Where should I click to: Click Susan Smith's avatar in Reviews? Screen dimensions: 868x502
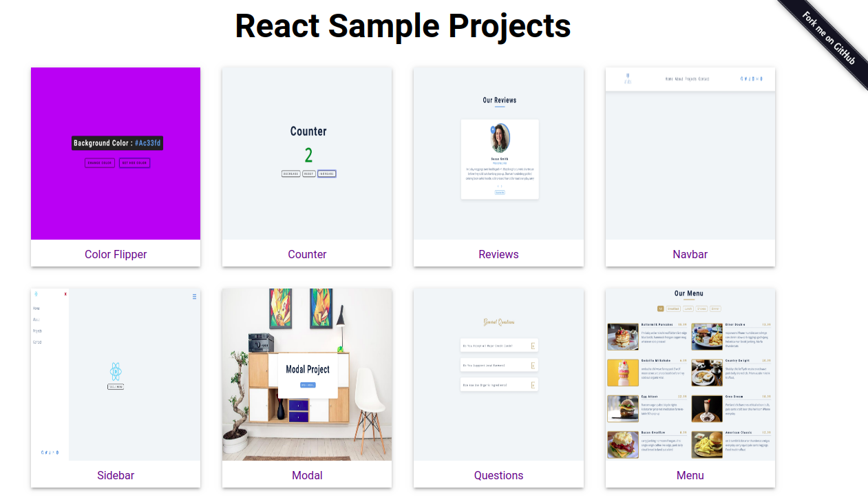(500, 138)
